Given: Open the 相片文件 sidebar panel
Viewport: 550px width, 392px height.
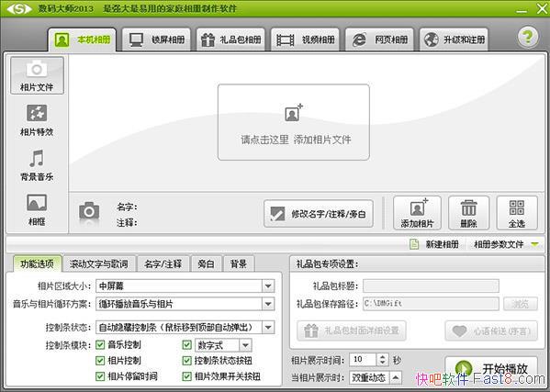Looking at the screenshot, I should point(37,75).
